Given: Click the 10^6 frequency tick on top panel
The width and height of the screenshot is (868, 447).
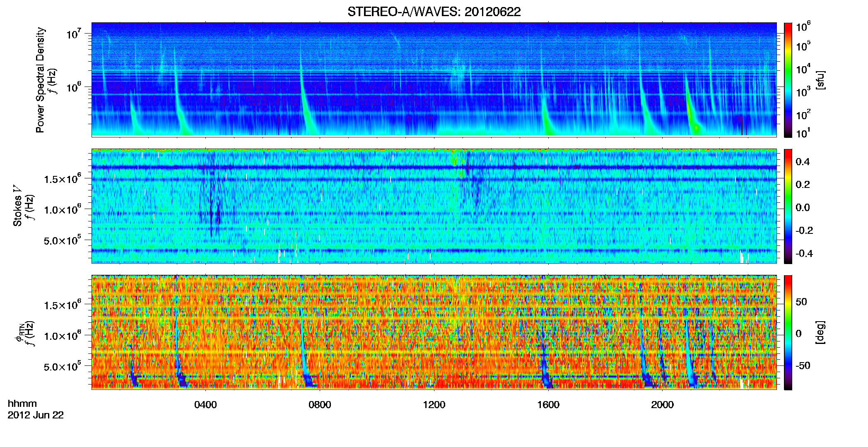Looking at the screenshot, I should 73,87.
